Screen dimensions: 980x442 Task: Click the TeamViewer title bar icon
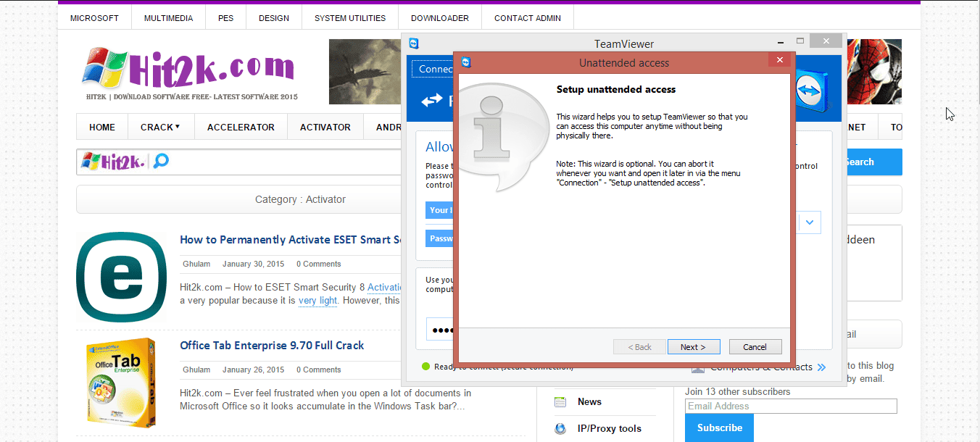point(414,43)
